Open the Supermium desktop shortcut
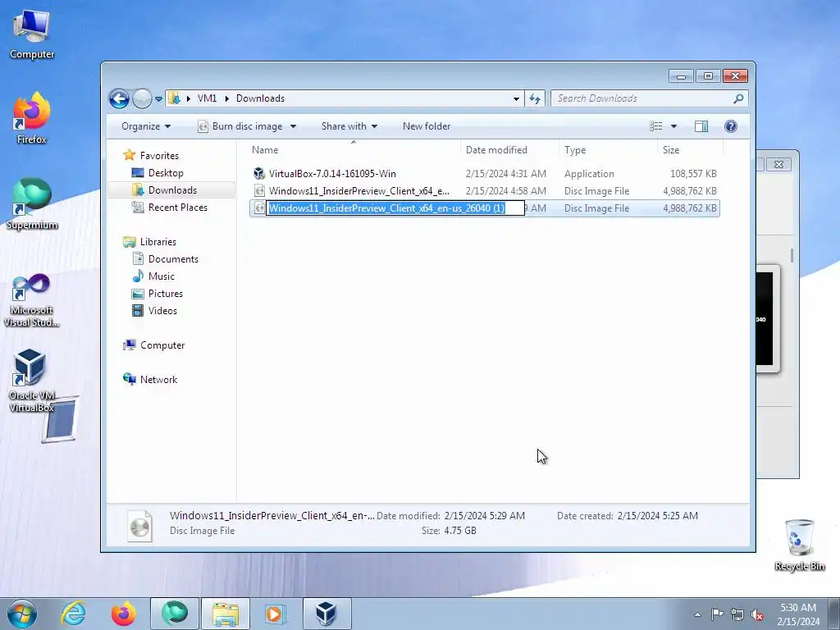 (x=32, y=203)
